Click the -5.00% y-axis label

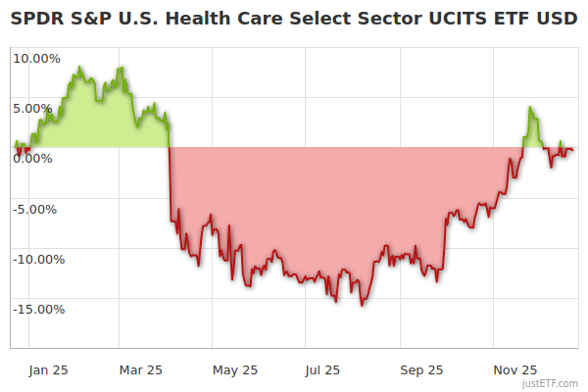[37, 209]
